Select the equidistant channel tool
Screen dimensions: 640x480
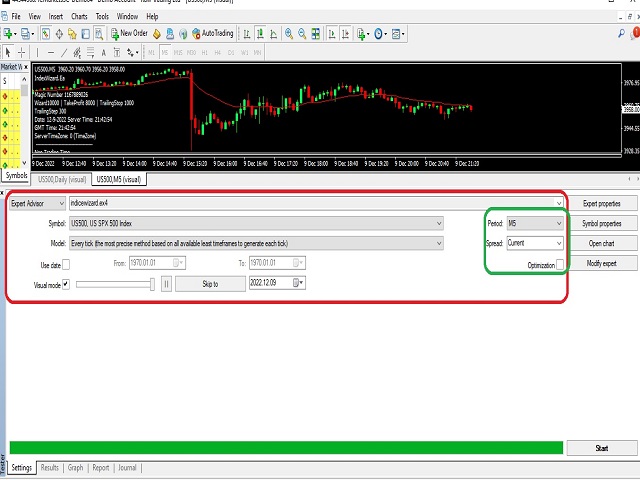pos(77,52)
